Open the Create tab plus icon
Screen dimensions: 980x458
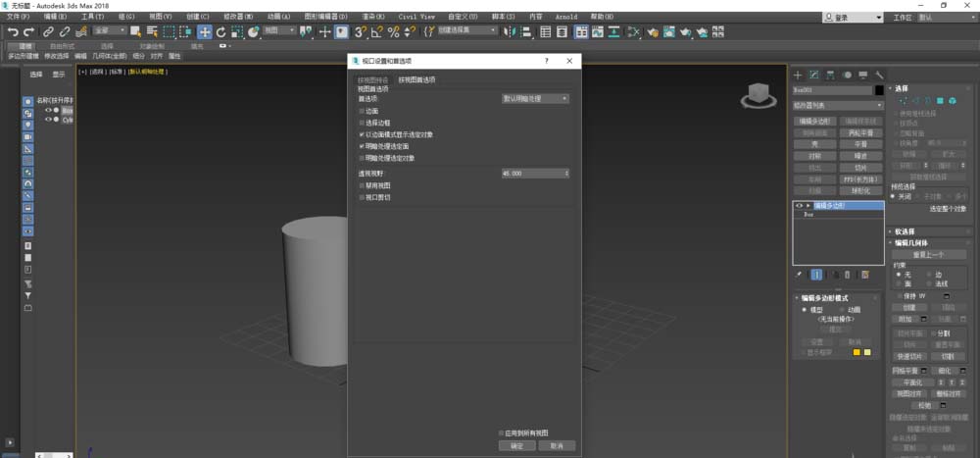pos(799,75)
